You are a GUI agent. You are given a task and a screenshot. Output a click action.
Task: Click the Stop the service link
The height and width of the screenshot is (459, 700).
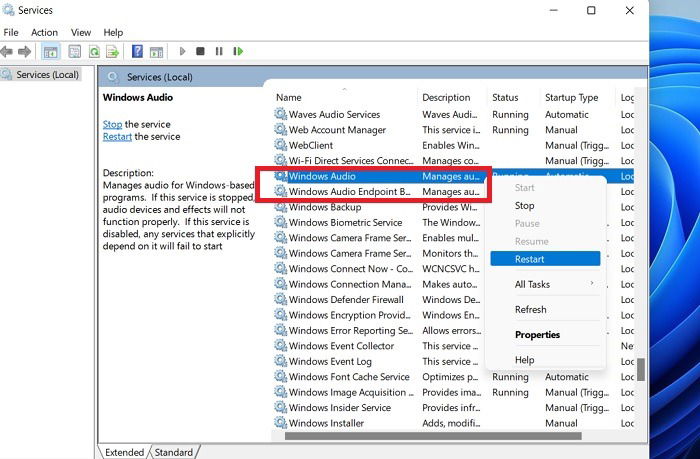(112, 124)
